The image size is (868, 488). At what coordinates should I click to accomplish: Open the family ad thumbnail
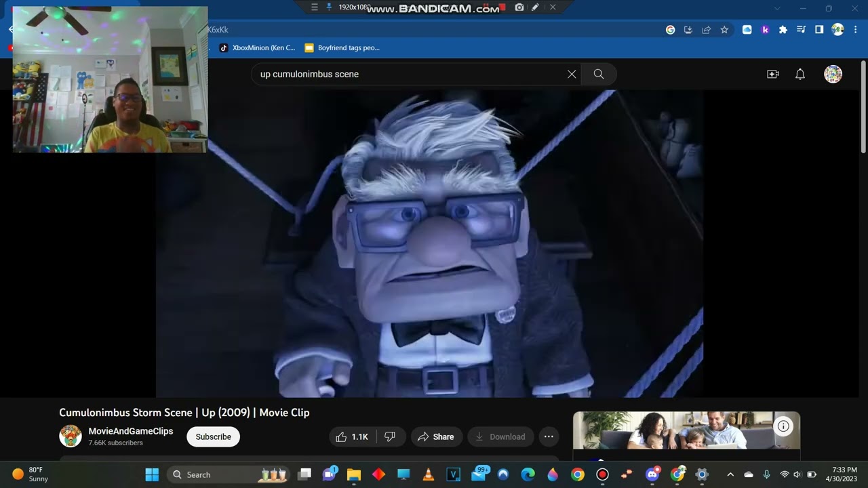(x=686, y=430)
